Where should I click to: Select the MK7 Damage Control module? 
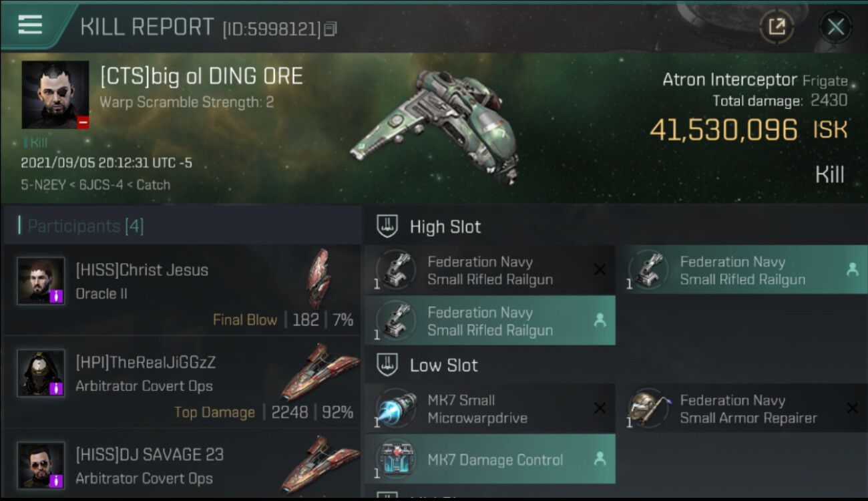coord(490,460)
